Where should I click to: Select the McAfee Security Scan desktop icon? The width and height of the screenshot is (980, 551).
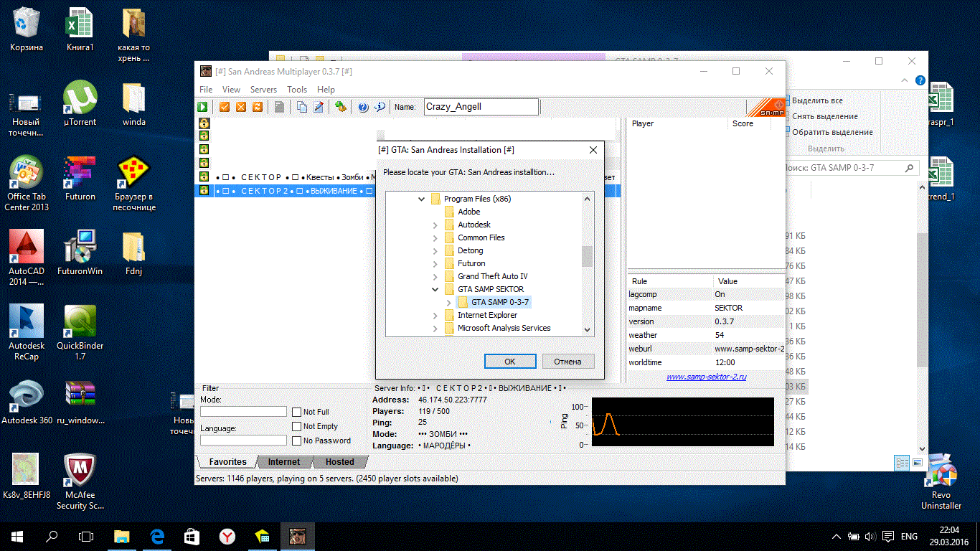pyautogui.click(x=80, y=482)
